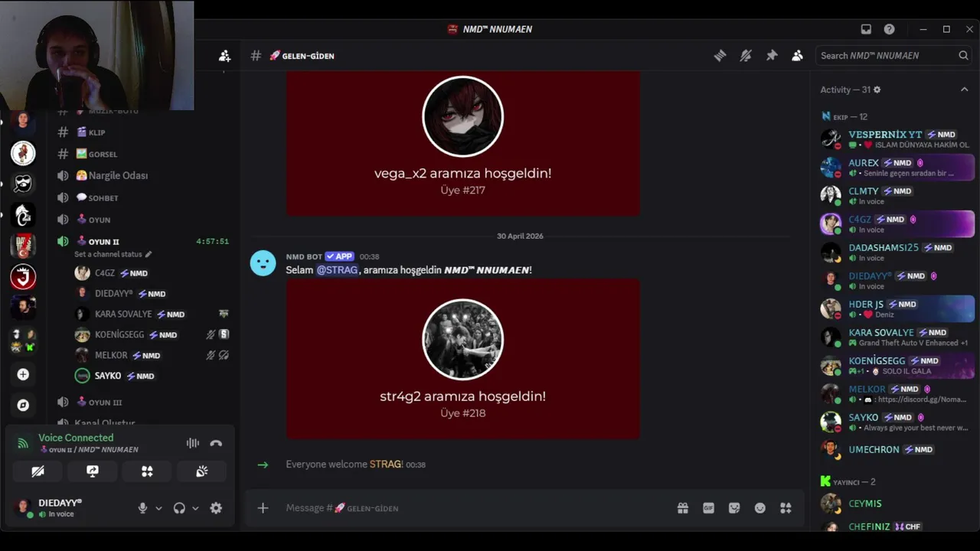Open AUREX member profile

(x=896, y=167)
